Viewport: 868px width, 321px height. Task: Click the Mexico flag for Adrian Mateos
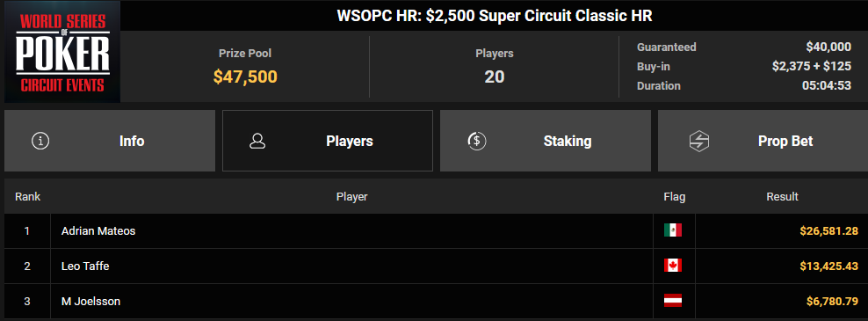point(673,230)
